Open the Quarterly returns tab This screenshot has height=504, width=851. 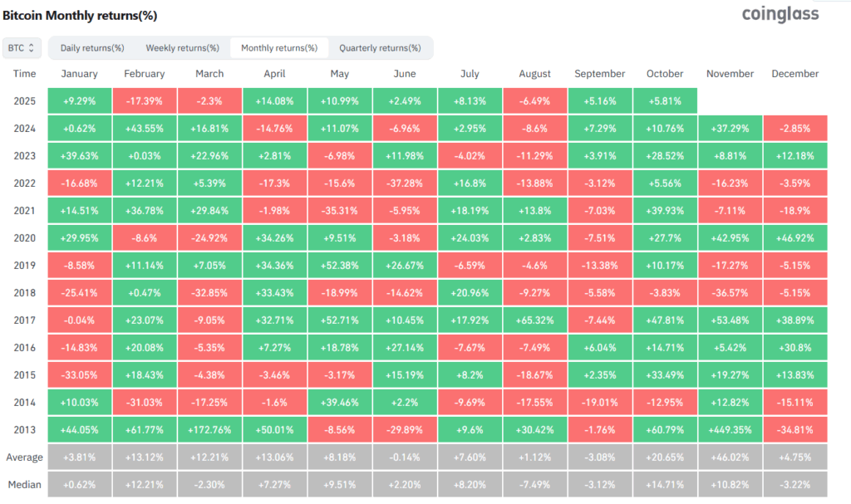[381, 47]
